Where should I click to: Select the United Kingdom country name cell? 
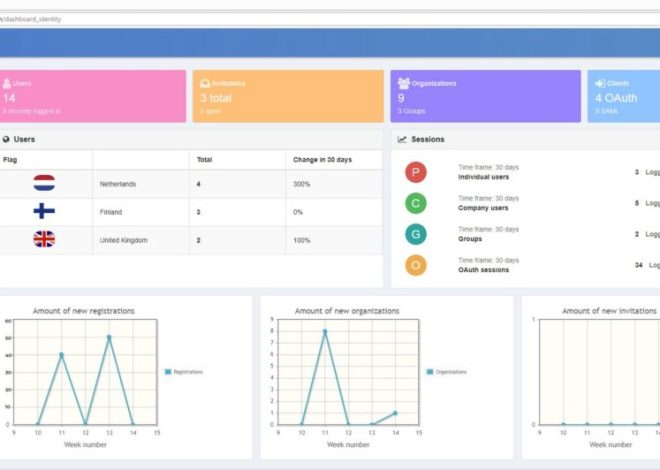click(x=124, y=240)
